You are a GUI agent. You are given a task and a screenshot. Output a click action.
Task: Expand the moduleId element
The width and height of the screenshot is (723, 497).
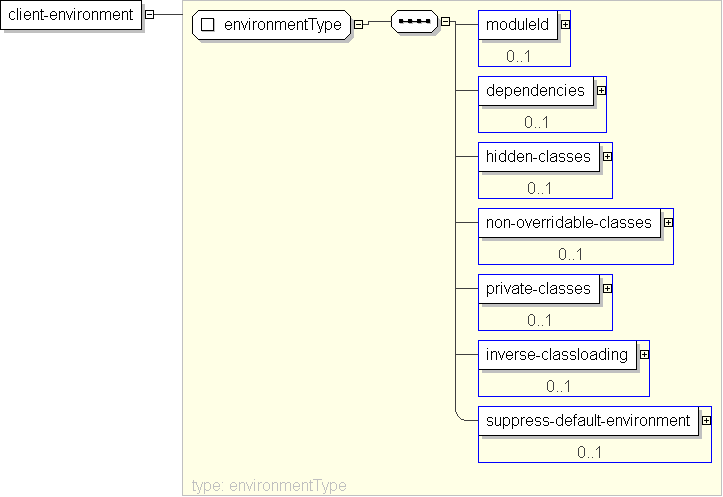[x=566, y=24]
